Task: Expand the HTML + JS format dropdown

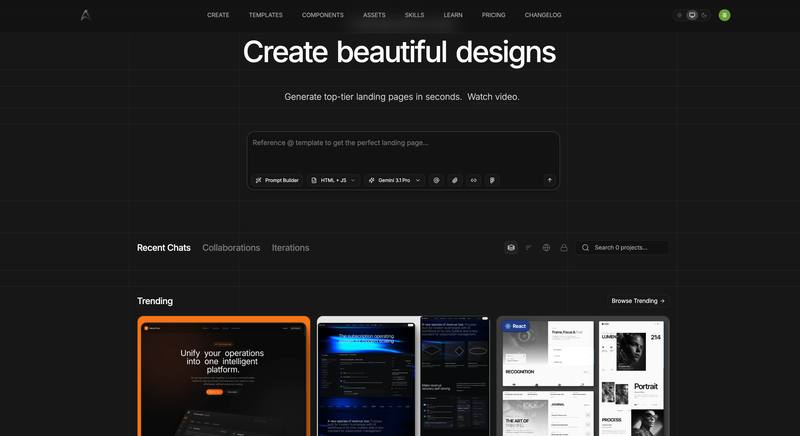Action: pos(333,180)
